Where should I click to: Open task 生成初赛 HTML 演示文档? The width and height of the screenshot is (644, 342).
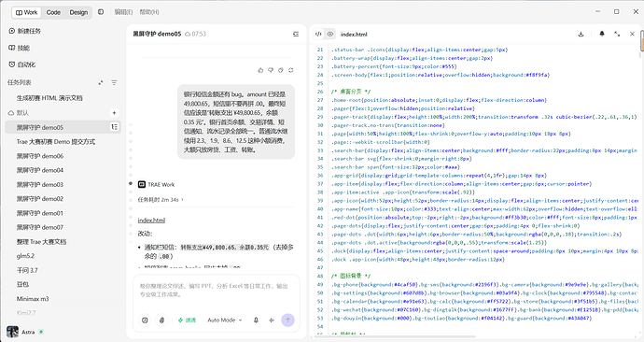[49, 98]
